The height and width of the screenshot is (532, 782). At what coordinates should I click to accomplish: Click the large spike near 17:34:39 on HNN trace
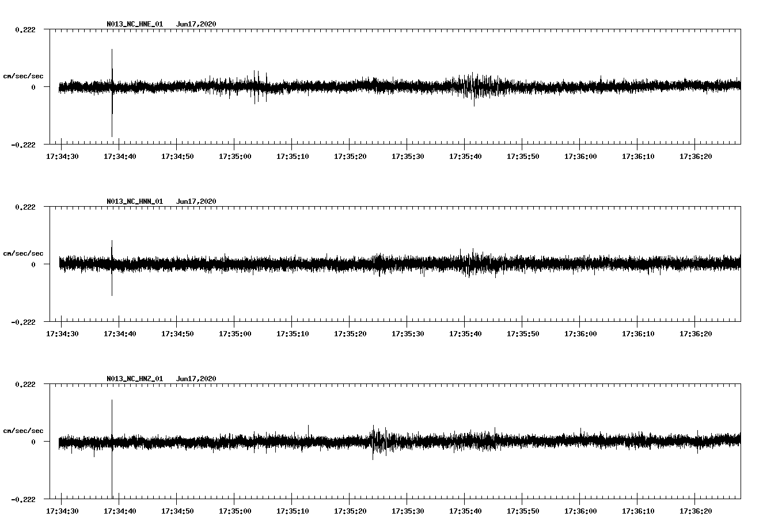112,268
